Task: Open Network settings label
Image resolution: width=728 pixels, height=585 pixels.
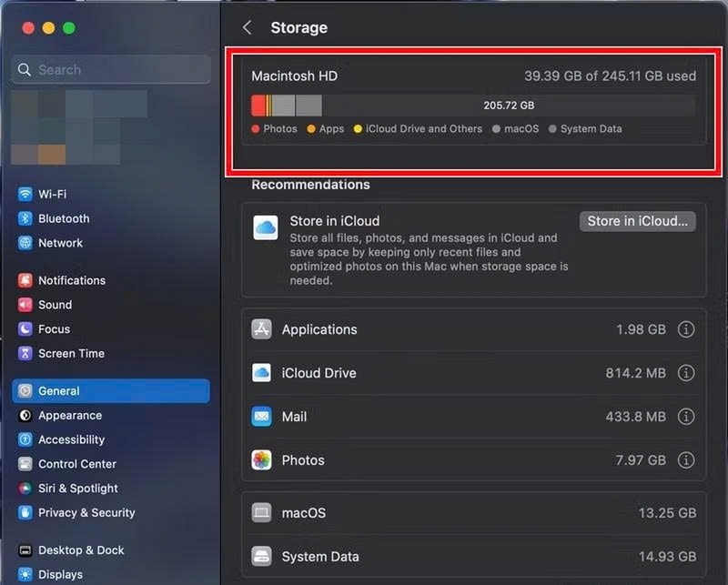Action: tap(60, 243)
